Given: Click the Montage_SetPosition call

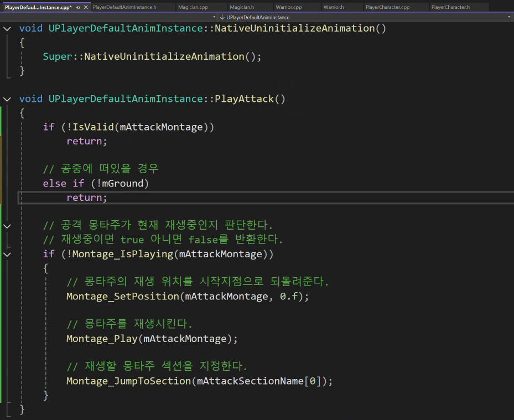Looking at the screenshot, I should 123,297.
